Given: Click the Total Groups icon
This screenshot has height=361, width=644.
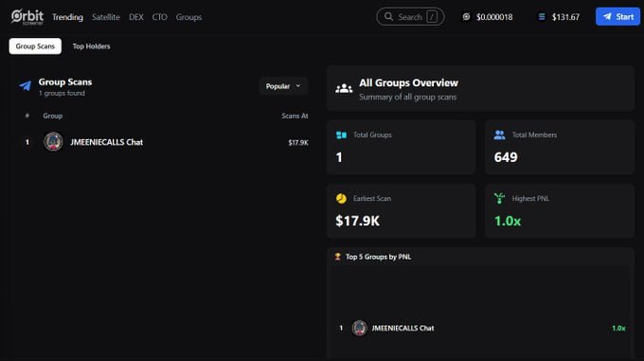Looking at the screenshot, I should tap(341, 135).
